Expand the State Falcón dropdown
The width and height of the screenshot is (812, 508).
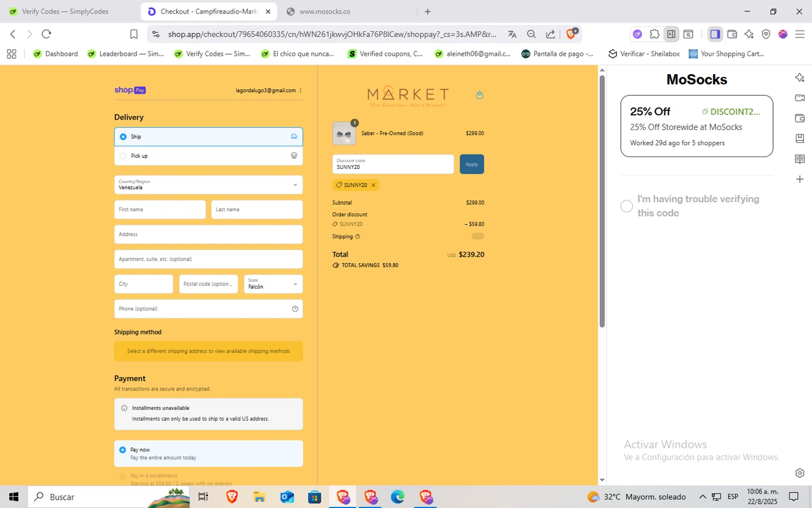click(273, 284)
